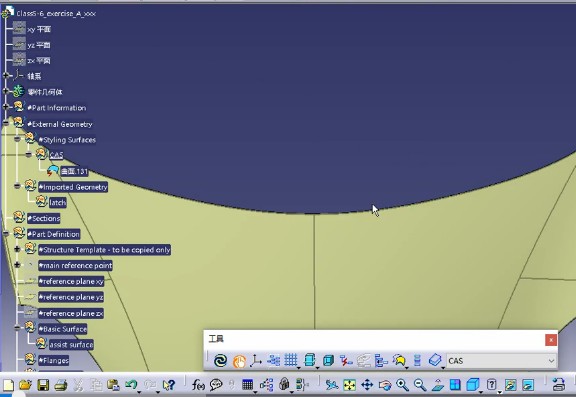
Task: Select #reference plane yz
Action: tap(71, 297)
